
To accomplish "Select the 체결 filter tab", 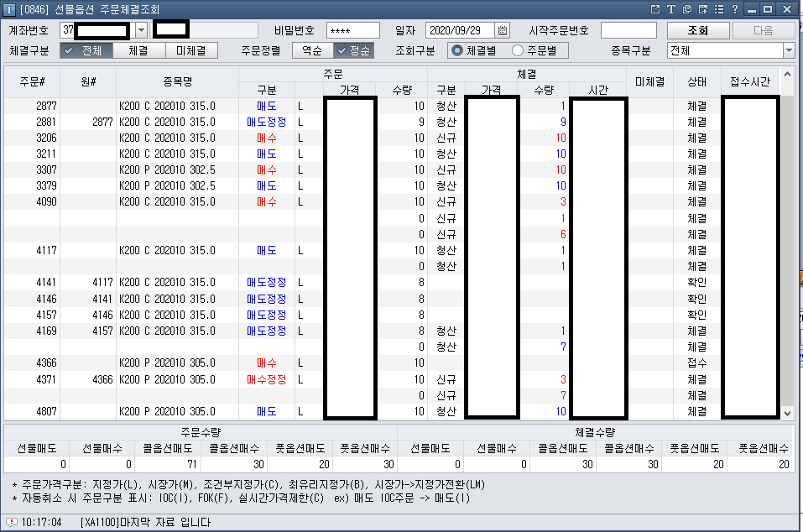I will (x=138, y=50).
